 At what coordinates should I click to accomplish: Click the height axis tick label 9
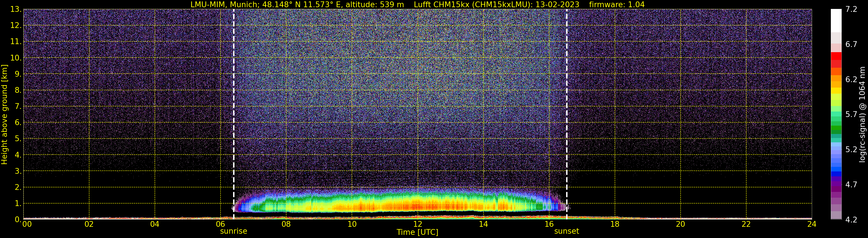tap(18, 74)
